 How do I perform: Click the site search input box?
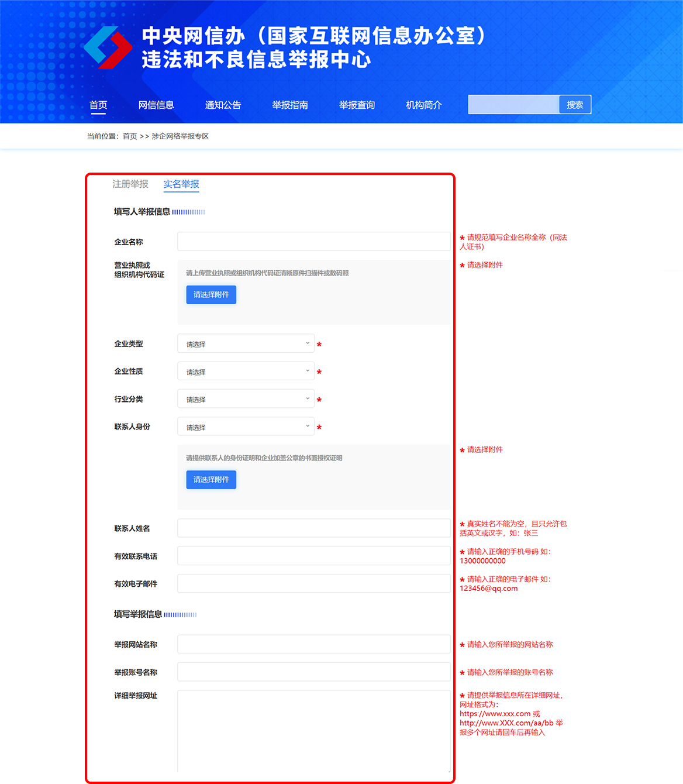513,104
